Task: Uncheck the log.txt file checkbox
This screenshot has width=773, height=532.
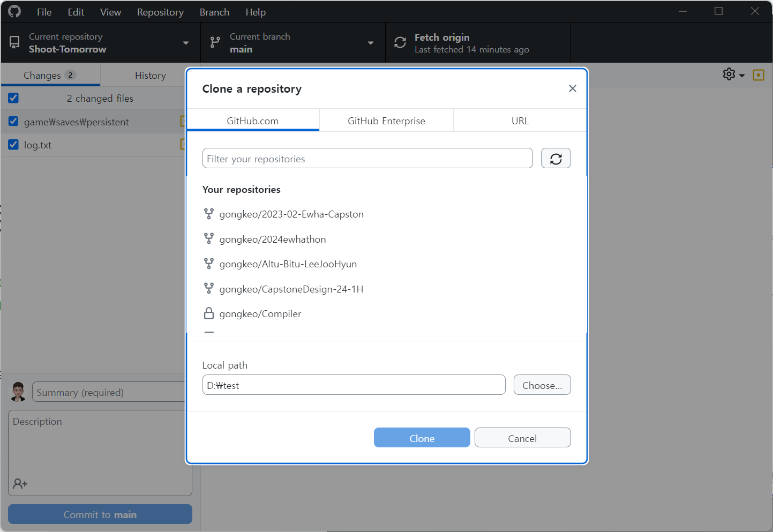Action: [13, 145]
